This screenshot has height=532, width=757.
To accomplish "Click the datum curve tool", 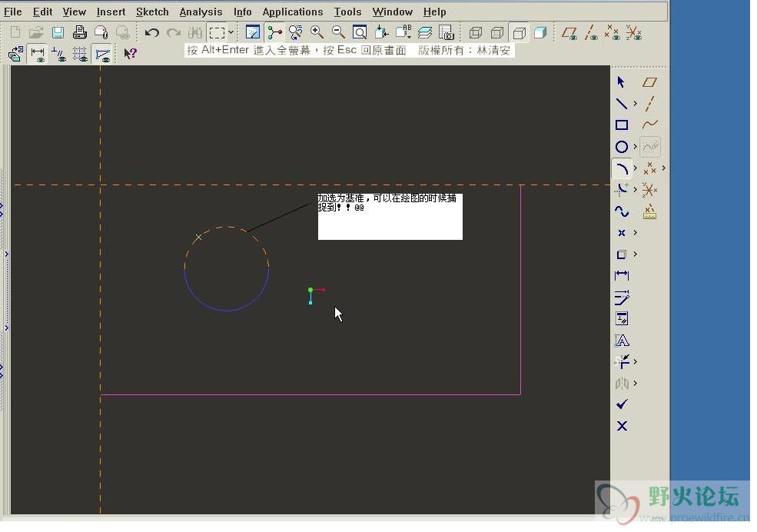I will (x=650, y=125).
